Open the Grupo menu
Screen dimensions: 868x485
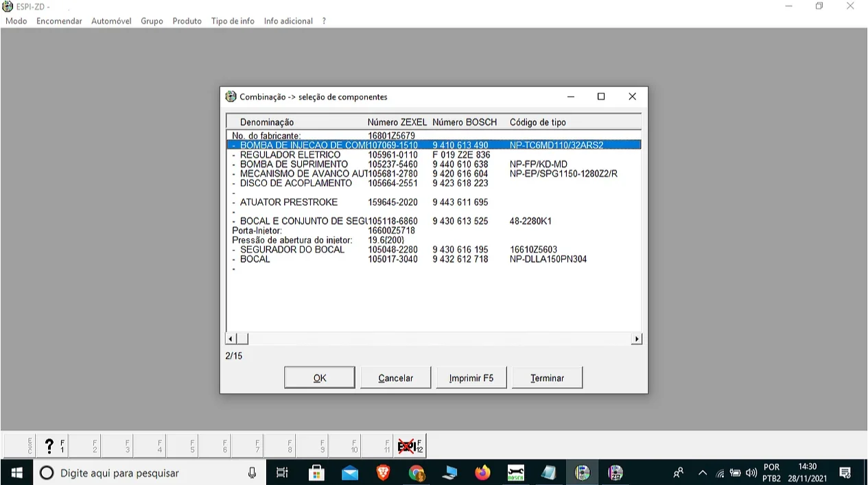[x=152, y=21]
